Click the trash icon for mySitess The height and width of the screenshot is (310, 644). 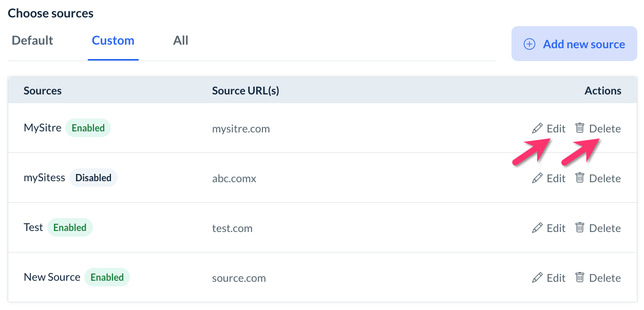tap(580, 178)
